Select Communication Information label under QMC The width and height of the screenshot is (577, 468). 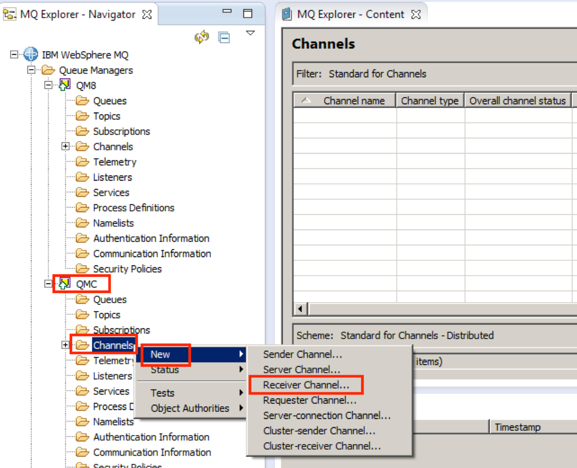pos(152,452)
